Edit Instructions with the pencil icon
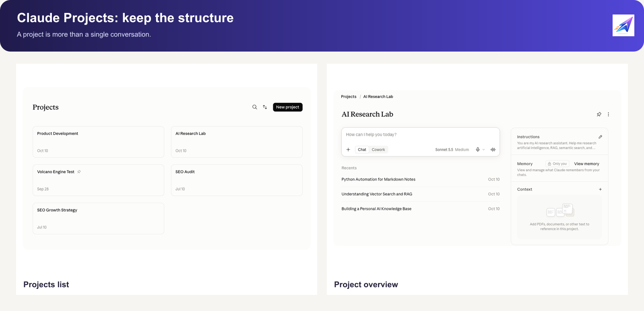Screen dimensions: 644x311 600,137
